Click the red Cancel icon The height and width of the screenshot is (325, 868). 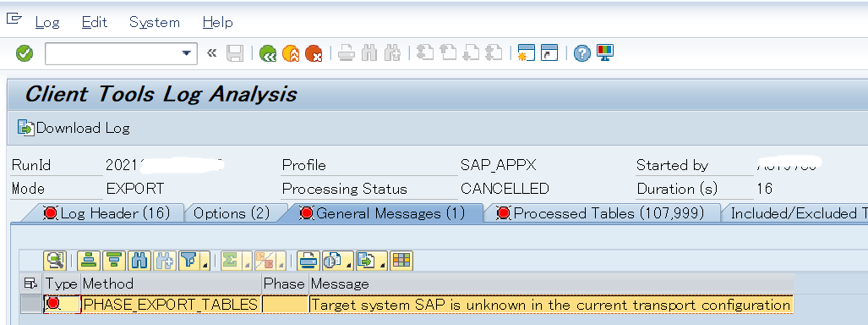tap(314, 54)
